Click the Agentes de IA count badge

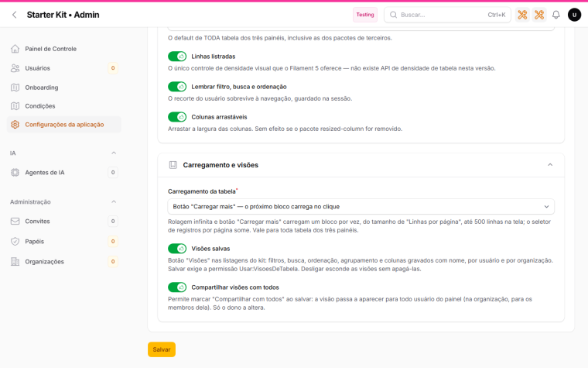pyautogui.click(x=113, y=172)
